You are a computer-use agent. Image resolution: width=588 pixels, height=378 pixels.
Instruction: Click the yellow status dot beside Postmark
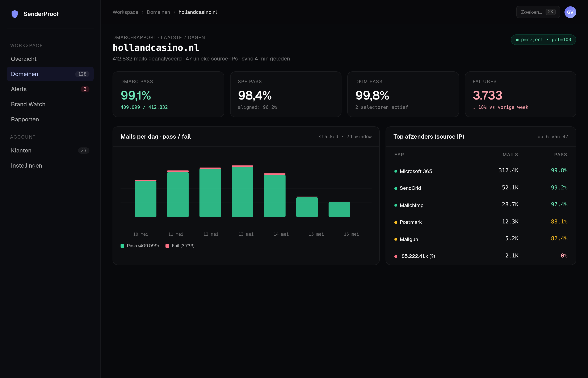click(x=396, y=222)
